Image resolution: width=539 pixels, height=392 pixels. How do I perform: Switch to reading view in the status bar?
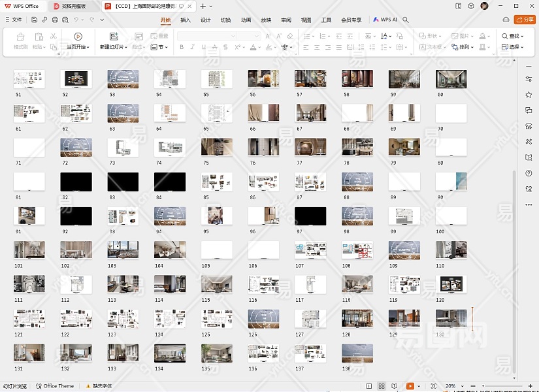pyautogui.click(x=395, y=386)
